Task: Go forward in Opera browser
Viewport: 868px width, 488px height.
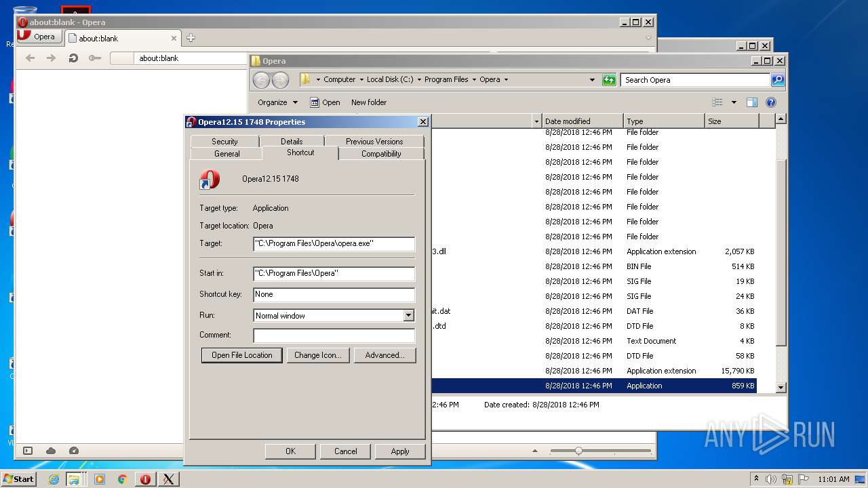Action: 51,58
